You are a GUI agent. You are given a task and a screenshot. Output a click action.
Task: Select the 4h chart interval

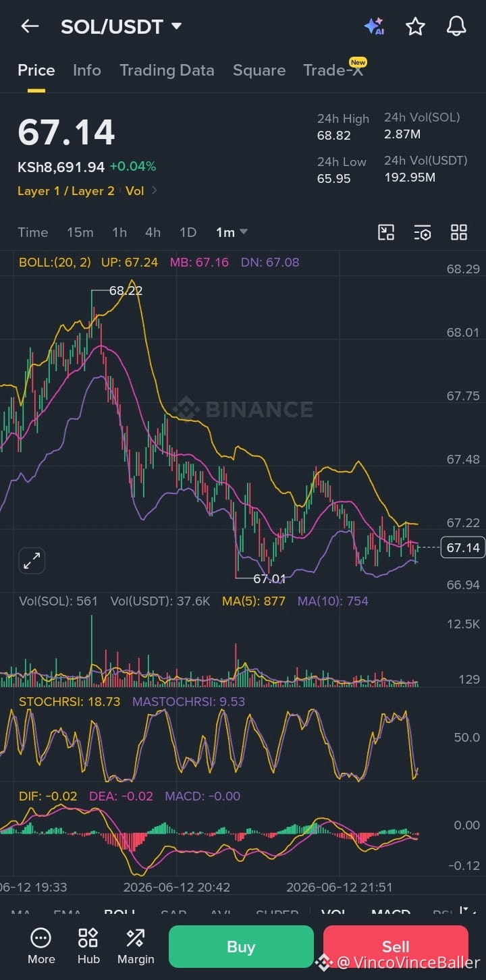coord(153,232)
